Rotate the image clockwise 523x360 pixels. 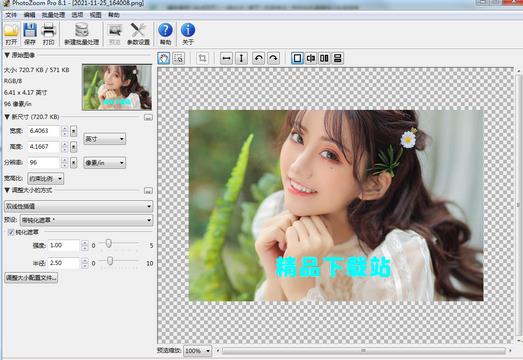click(x=273, y=58)
